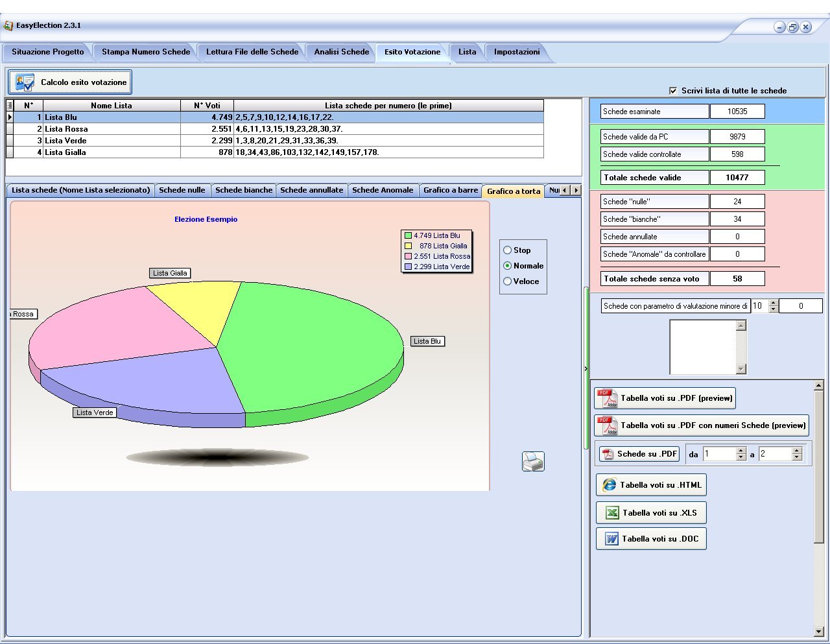Click the green Lista Blu legend swatch
Viewport: 830px width, 644px height.
click(409, 236)
